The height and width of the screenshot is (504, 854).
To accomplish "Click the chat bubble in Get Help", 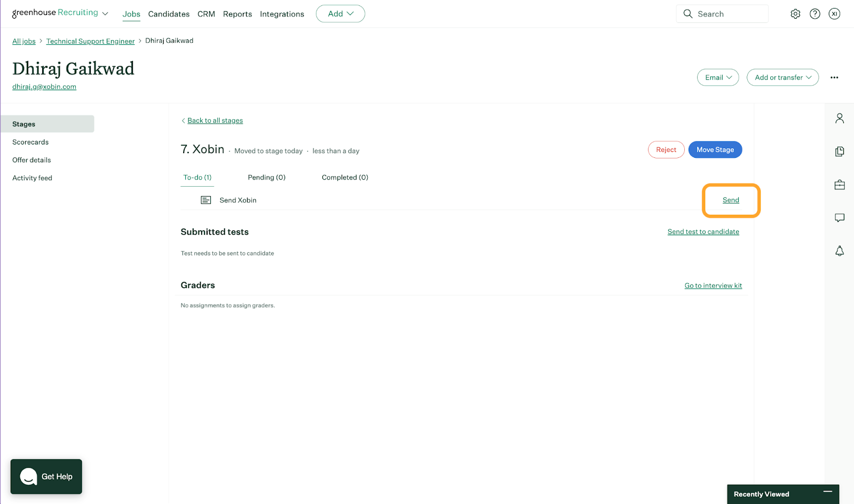I will pyautogui.click(x=29, y=476).
